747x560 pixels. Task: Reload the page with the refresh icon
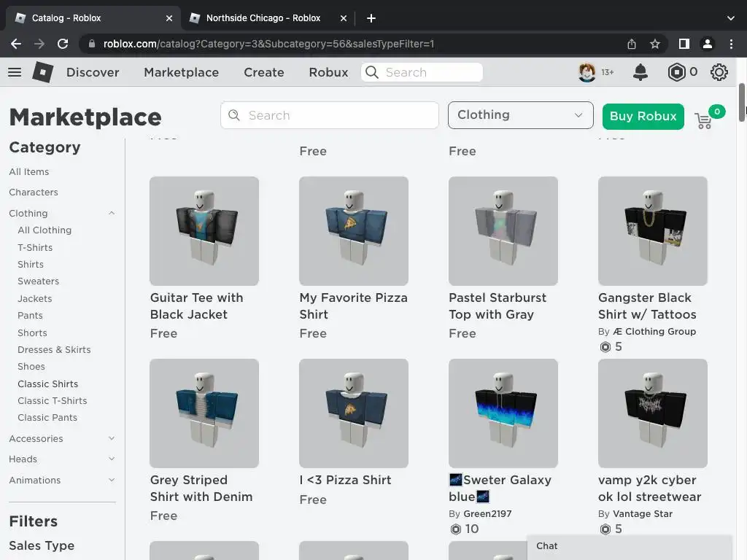tap(63, 44)
